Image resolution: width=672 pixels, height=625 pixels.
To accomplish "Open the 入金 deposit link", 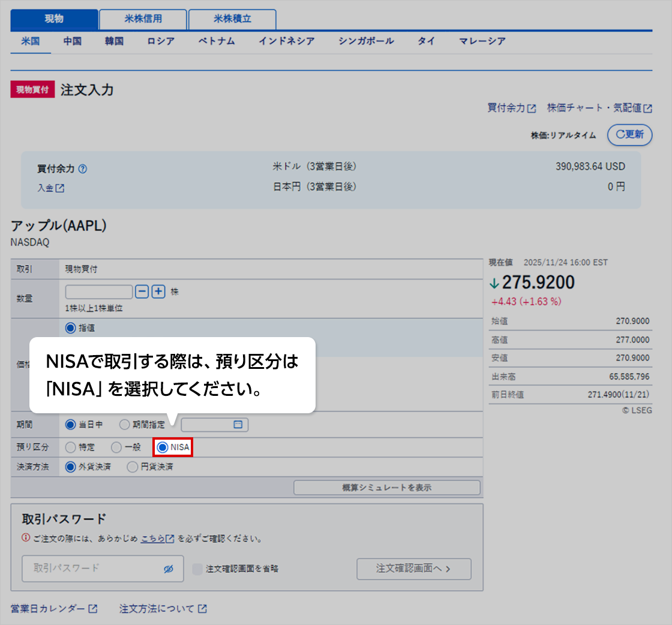I will point(50,188).
